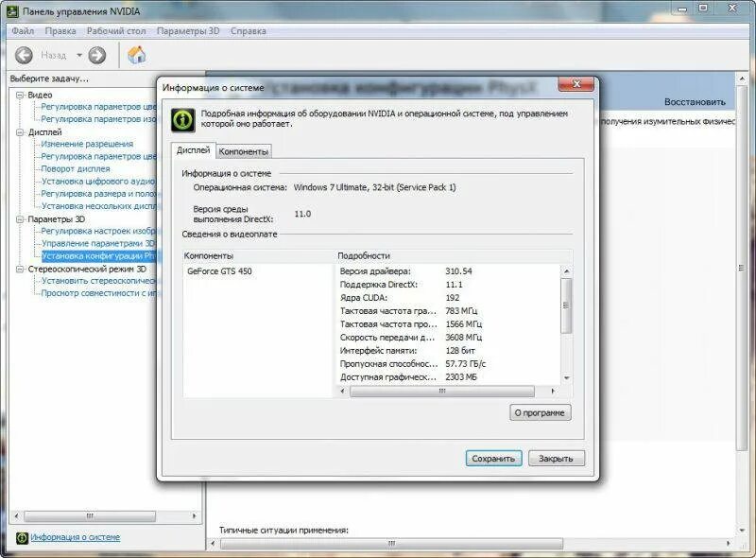Click Подробности column header

pos(454,256)
